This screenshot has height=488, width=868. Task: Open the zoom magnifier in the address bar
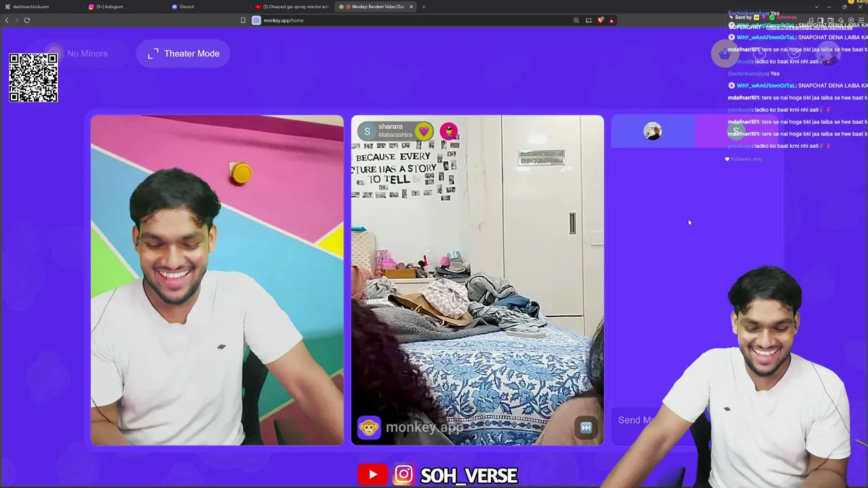576,20
